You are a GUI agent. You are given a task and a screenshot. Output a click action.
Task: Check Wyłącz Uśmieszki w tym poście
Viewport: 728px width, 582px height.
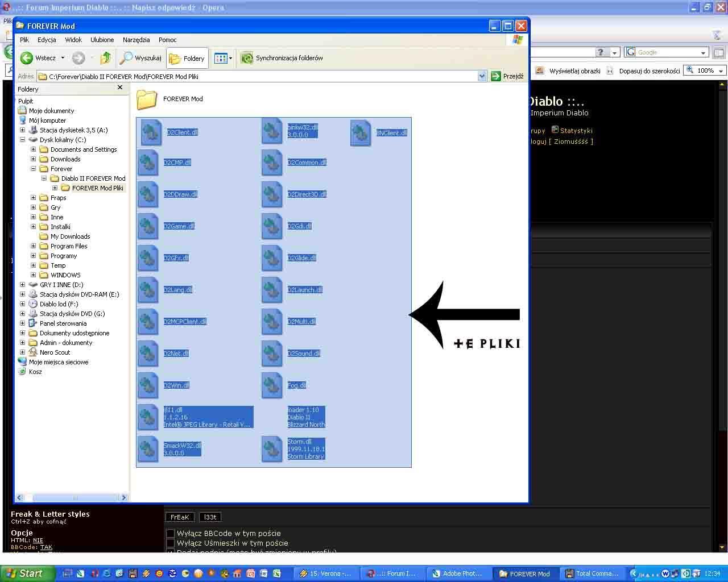[x=170, y=543]
